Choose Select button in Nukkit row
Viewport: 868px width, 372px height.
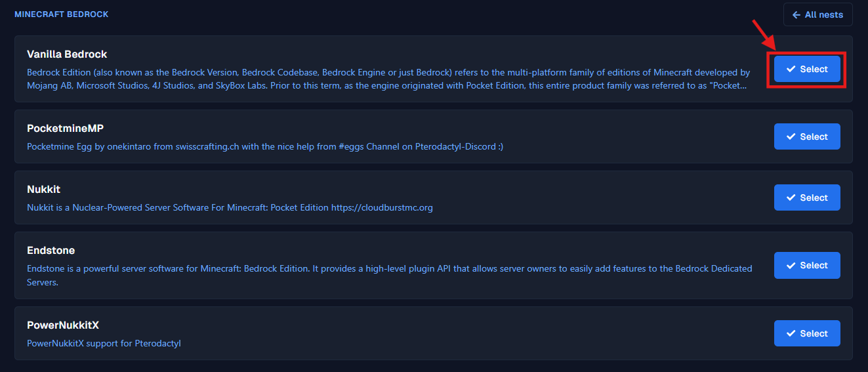pos(807,197)
